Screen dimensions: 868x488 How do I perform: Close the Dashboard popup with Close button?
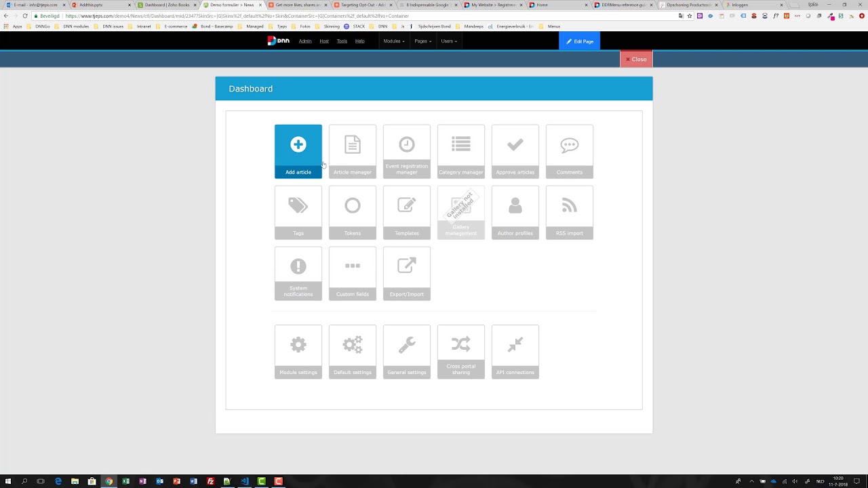[x=636, y=59]
